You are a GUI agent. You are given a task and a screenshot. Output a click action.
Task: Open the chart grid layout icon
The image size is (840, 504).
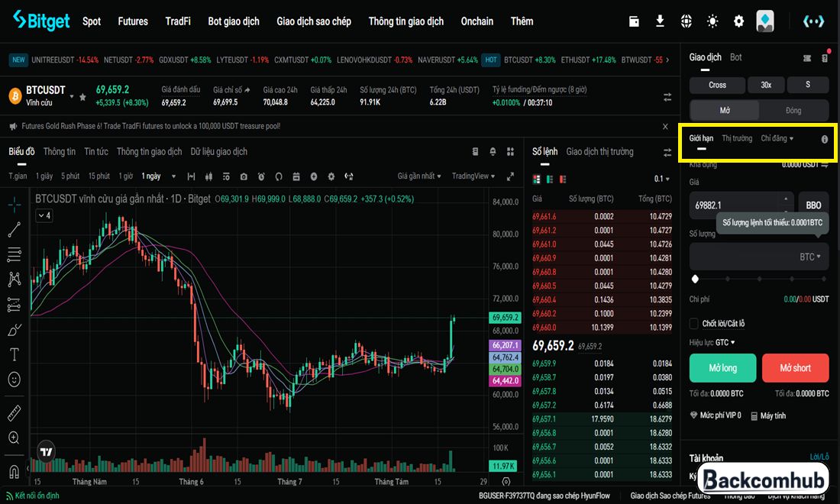(511, 151)
